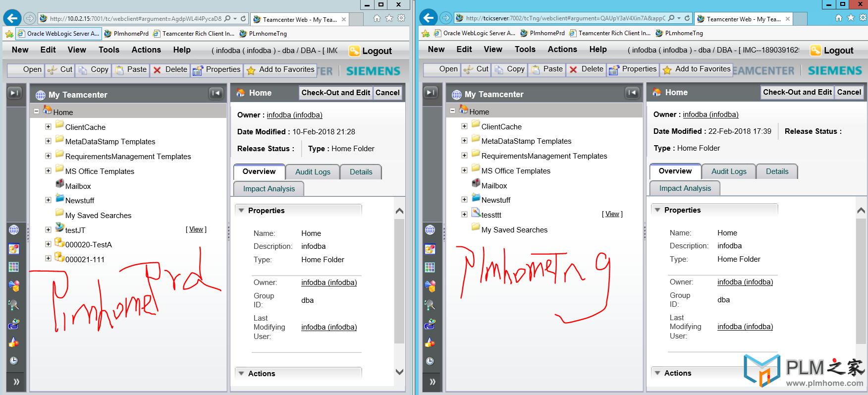Image resolution: width=868 pixels, height=395 pixels.
Task: Expand MetaDataStamp Templates in left tree
Action: pos(48,141)
